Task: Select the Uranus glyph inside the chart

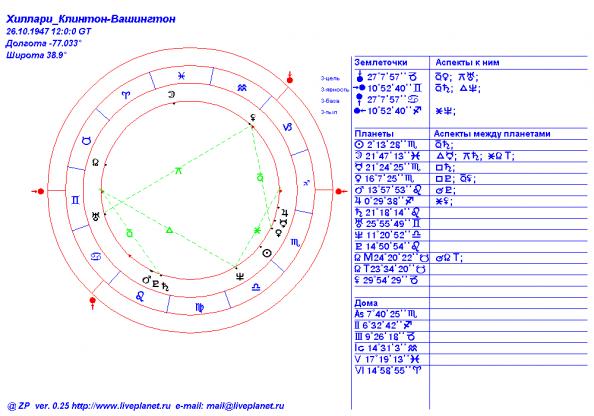Action: tap(96, 217)
